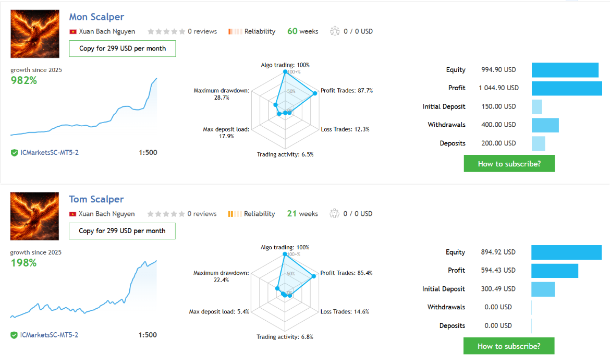
Task: Click green verified shield for Mon Scalper broker
Action: coord(15,153)
